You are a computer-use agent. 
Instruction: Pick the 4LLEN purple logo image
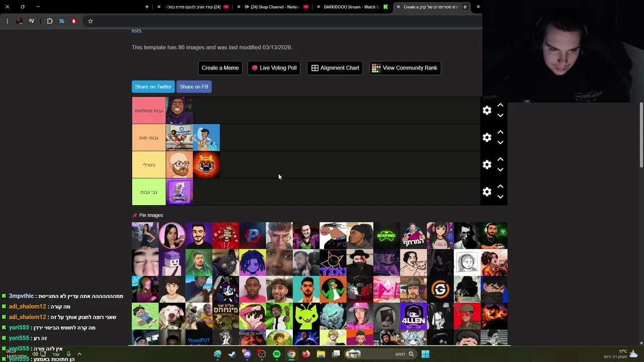coord(414,316)
